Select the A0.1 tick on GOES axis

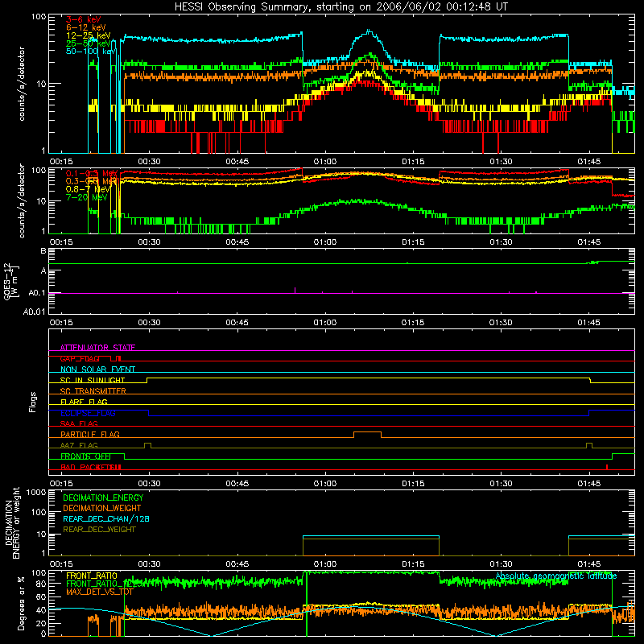(x=37, y=293)
